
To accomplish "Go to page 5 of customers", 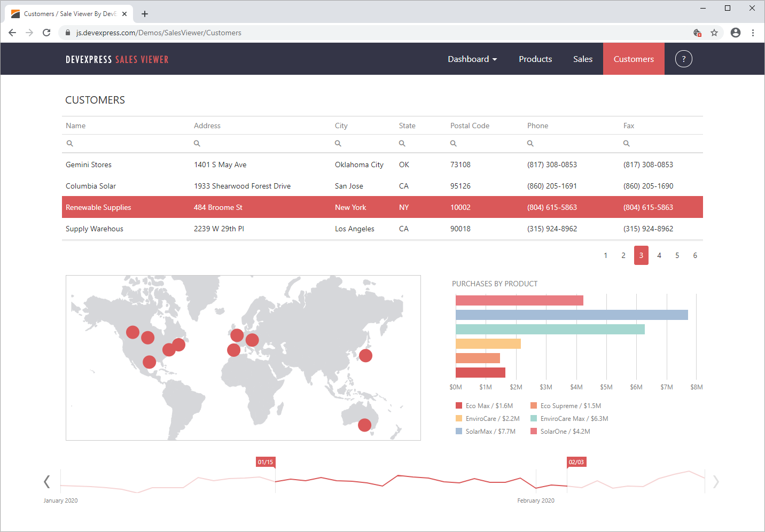I will point(677,255).
